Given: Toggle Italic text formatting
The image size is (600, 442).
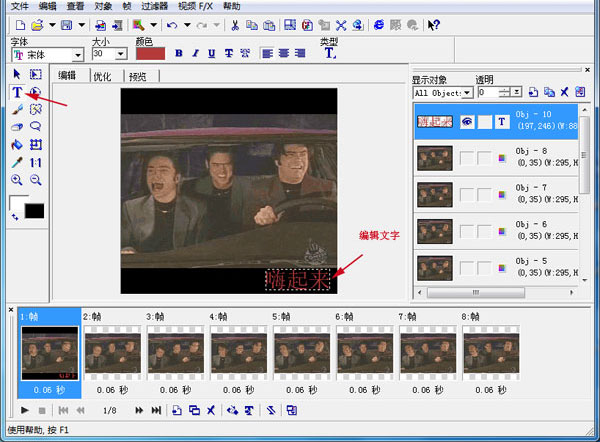Looking at the screenshot, I should (x=196, y=54).
